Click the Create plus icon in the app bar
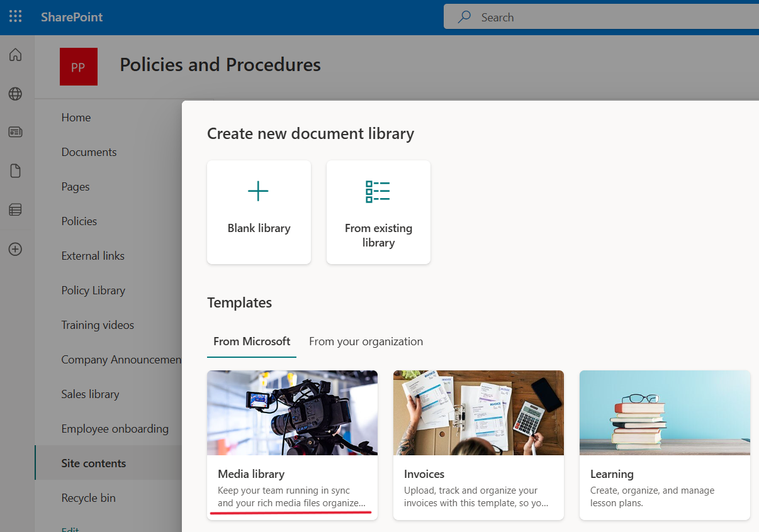 (15, 249)
